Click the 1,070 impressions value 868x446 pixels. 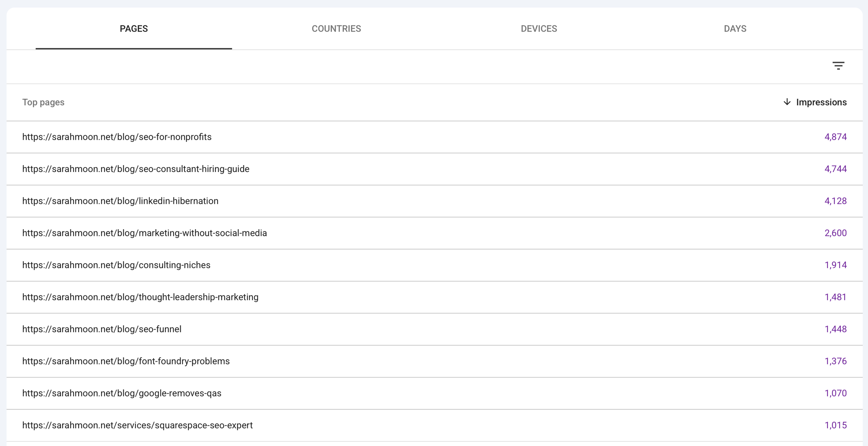coord(835,393)
